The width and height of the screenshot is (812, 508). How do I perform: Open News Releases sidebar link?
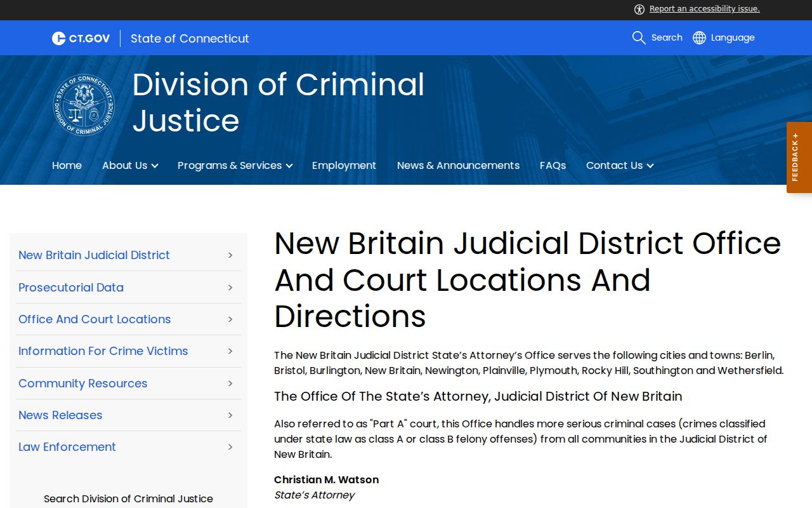[x=60, y=415]
